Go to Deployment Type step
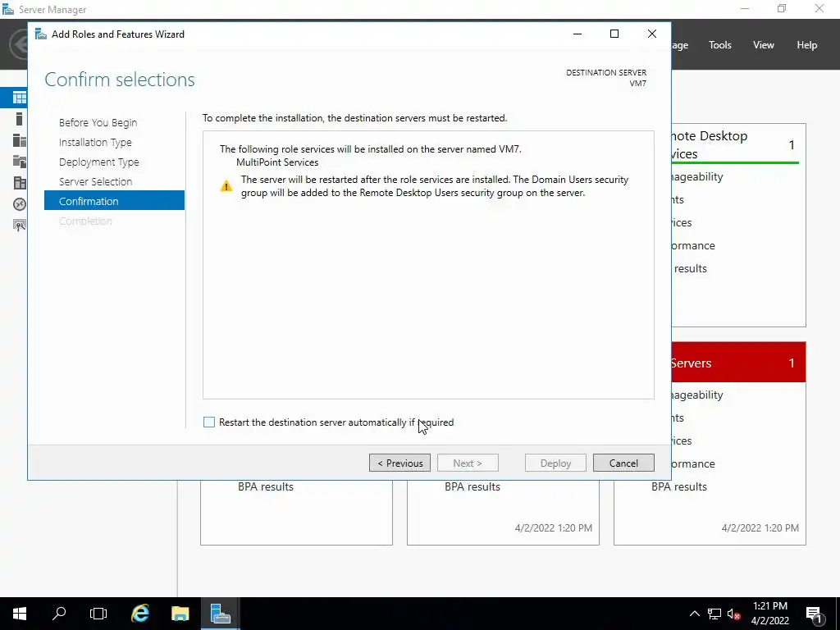This screenshot has height=630, width=840. [x=99, y=162]
